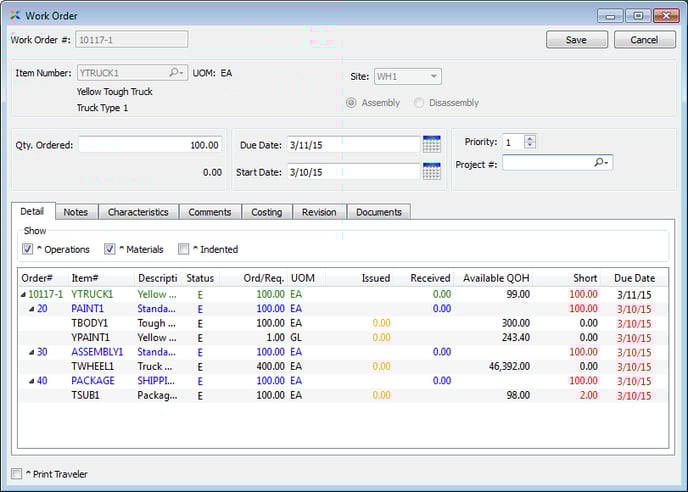Click the Qty. Ordered input field
The width and height of the screenshot is (688, 492).
[x=150, y=145]
